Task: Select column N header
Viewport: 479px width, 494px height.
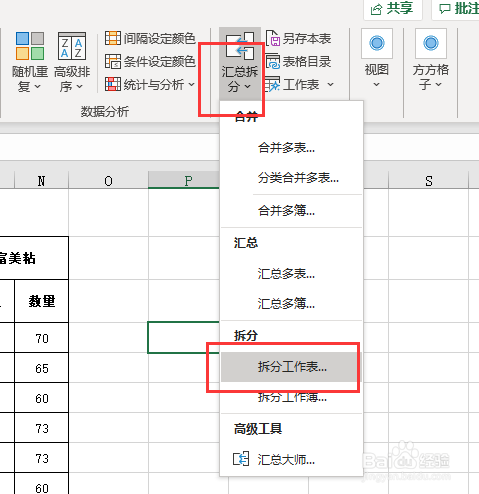Action: coord(41,181)
